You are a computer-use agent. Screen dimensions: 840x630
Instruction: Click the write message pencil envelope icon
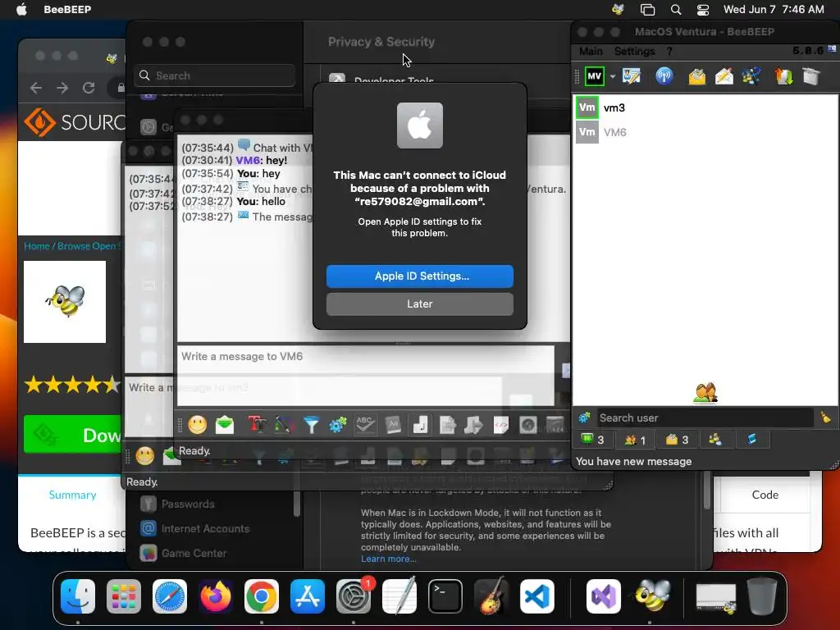click(724, 76)
